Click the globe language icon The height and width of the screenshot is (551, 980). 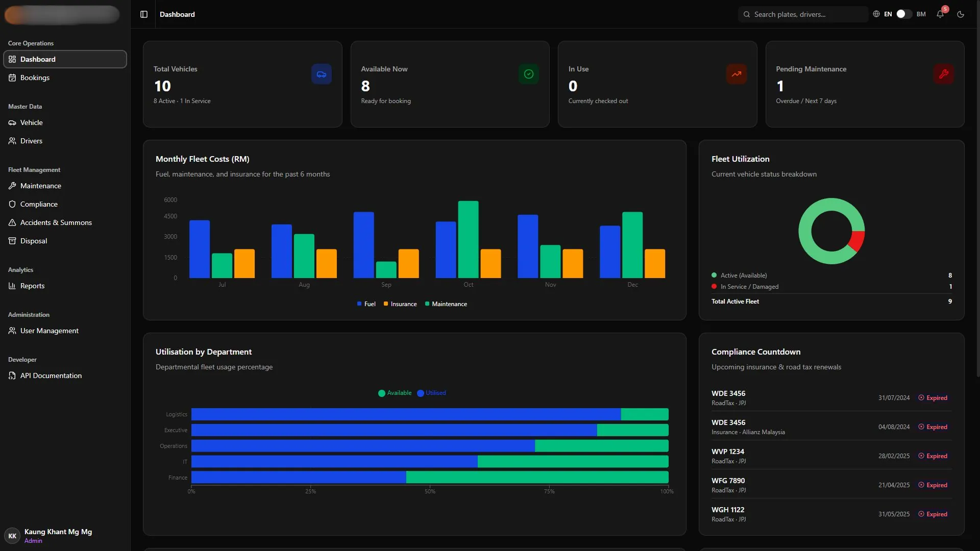(x=876, y=14)
